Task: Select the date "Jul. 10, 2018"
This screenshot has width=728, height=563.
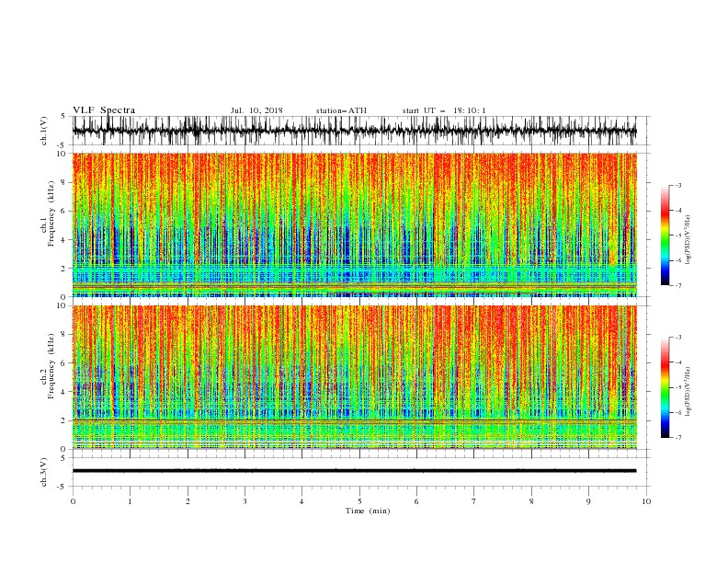Action: 256,110
